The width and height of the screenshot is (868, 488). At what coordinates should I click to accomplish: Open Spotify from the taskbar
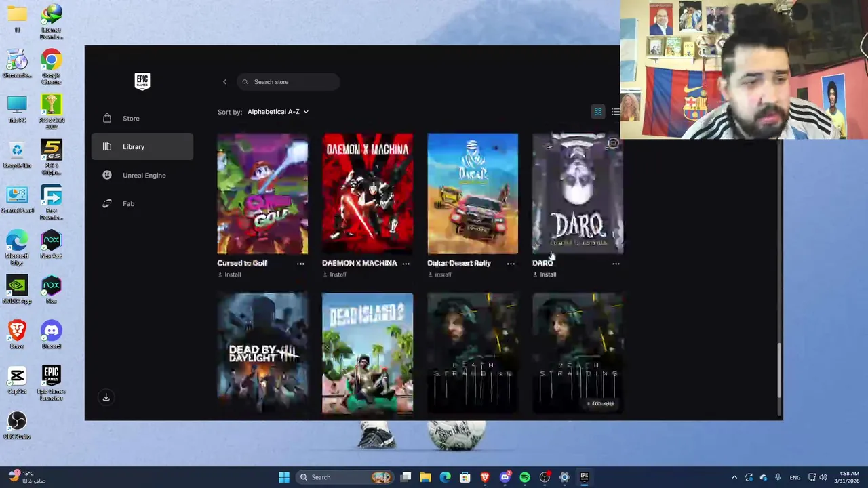[525, 477]
